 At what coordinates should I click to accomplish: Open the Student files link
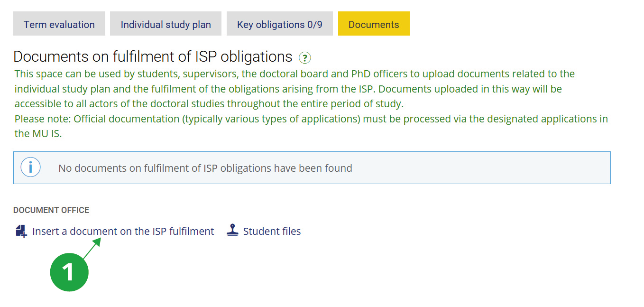[x=272, y=232]
